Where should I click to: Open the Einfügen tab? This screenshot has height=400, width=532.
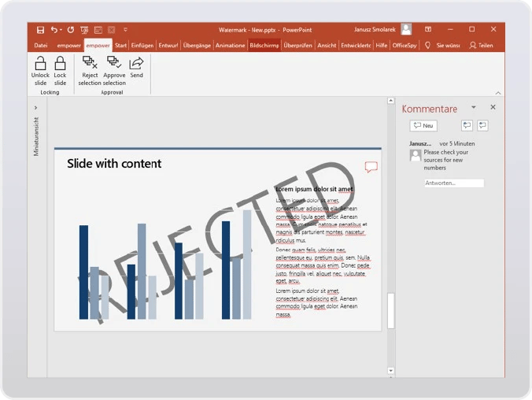(142, 45)
